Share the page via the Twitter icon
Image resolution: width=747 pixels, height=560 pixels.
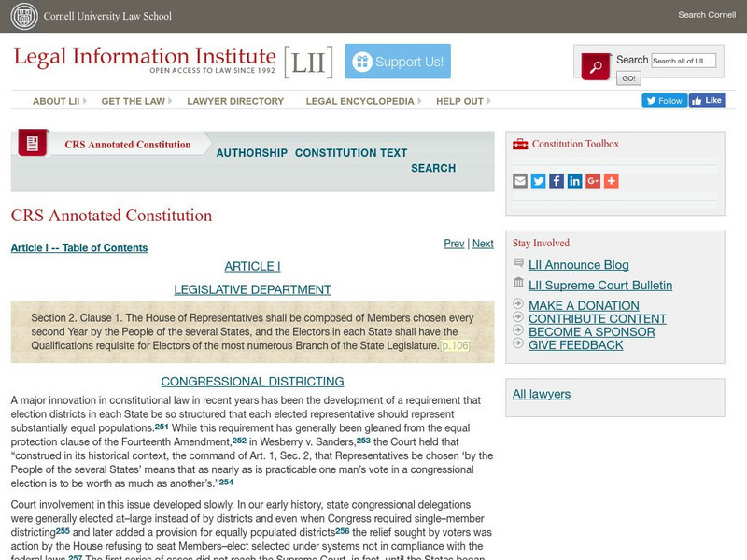point(538,181)
